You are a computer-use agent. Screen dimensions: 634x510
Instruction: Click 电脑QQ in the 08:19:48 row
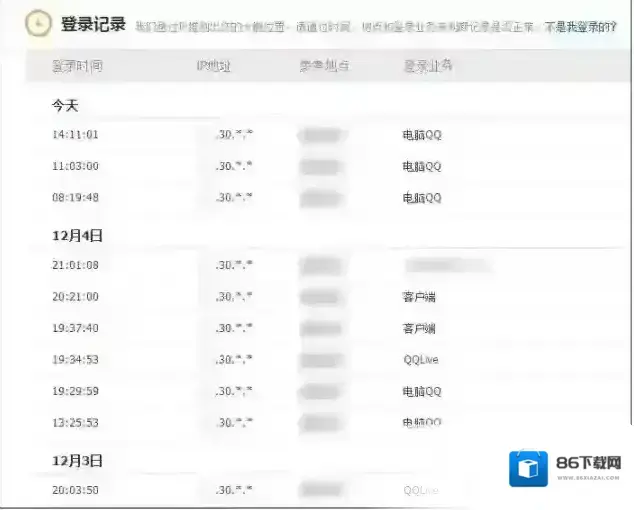click(x=422, y=197)
